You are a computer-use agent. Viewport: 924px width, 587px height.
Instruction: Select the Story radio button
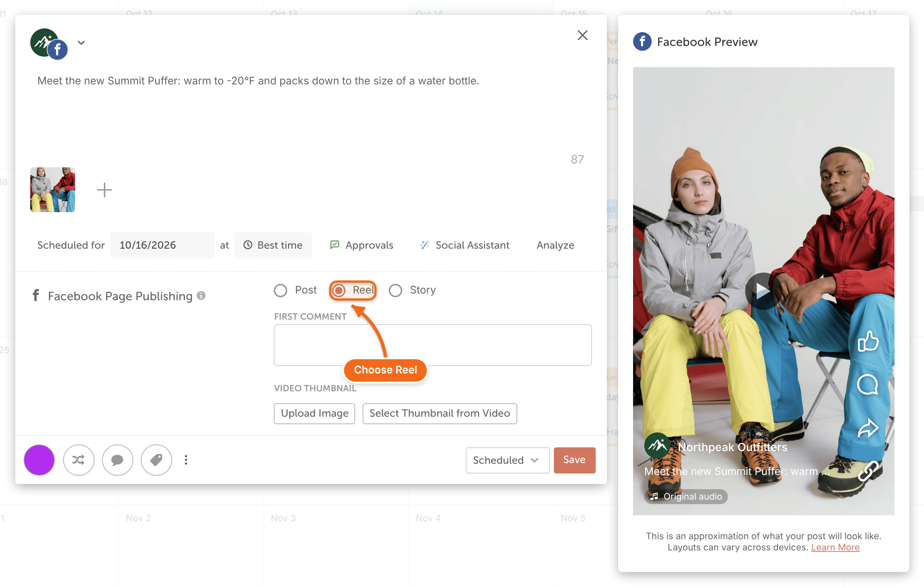click(395, 290)
